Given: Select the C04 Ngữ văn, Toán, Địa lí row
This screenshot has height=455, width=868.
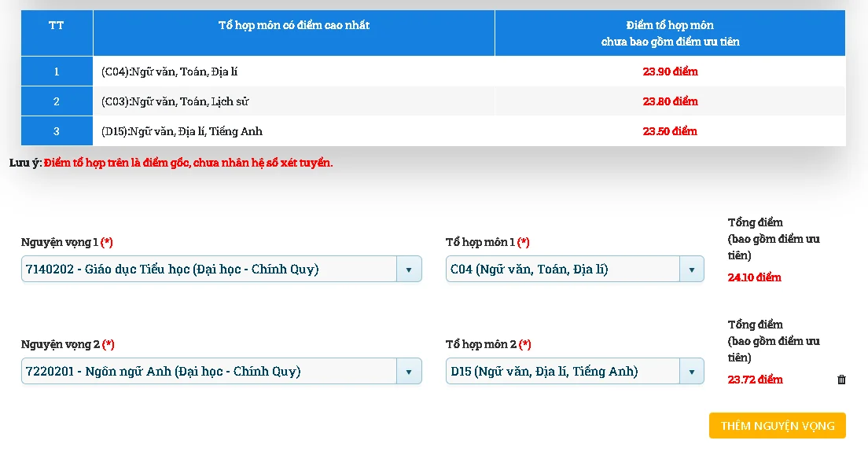Looking at the screenshot, I should [x=169, y=72].
